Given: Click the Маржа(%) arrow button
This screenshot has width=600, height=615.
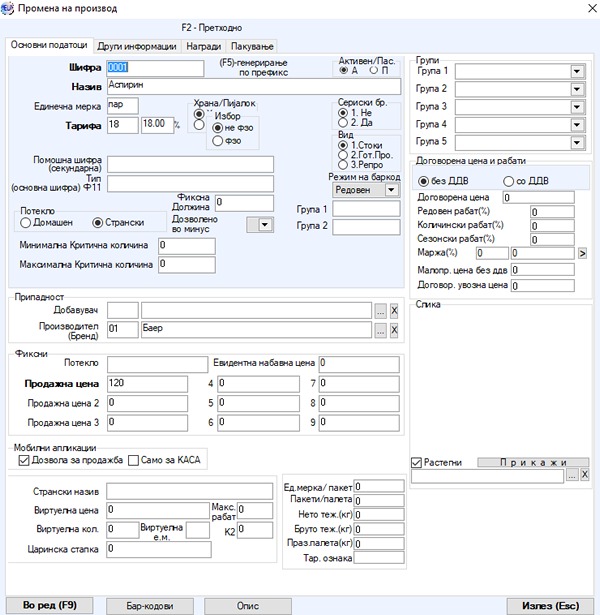Looking at the screenshot, I should 582,253.
